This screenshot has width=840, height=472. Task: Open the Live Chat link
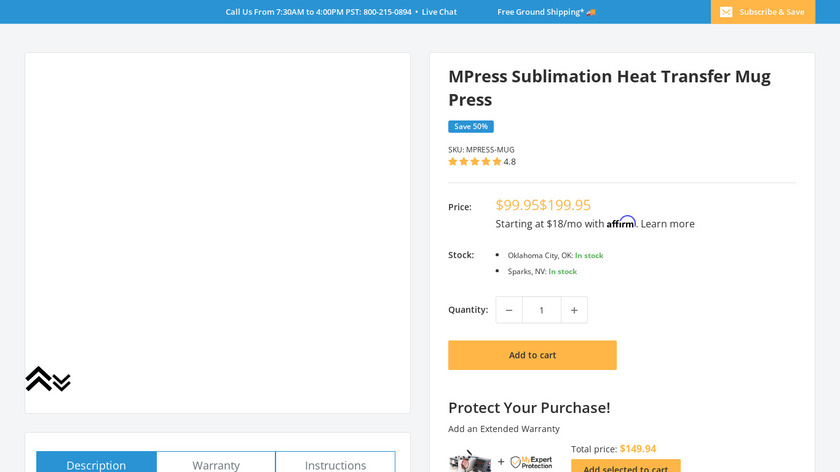439,12
